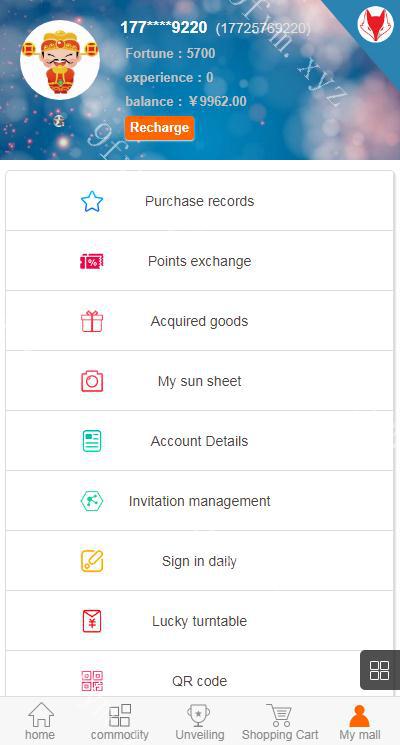
Task: Open the Unveiling trophy tab
Action: click(200, 721)
